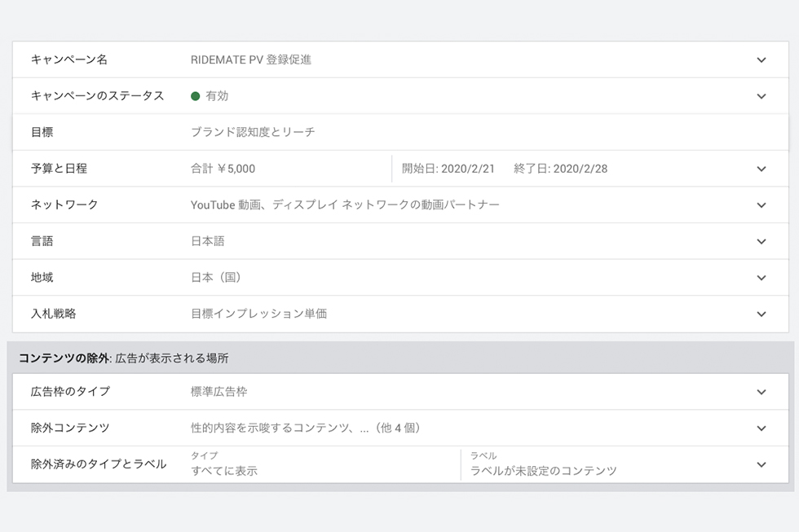Viewport: 799px width, 532px height.
Task: Click the budget 合計 ￥5,000
Action: click(x=223, y=169)
